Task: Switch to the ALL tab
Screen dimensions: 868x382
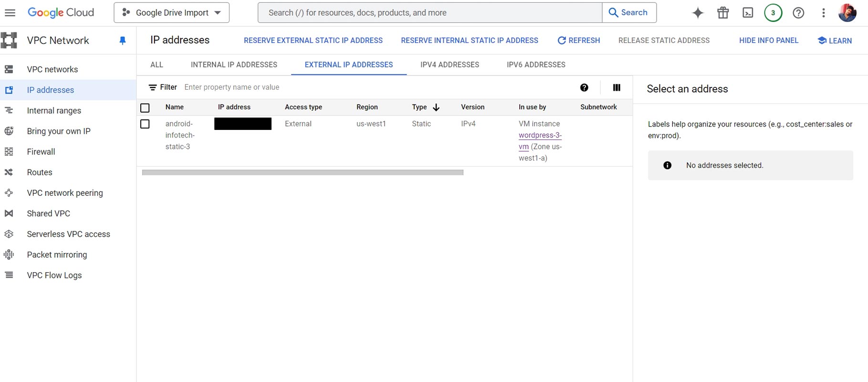Action: tap(157, 64)
